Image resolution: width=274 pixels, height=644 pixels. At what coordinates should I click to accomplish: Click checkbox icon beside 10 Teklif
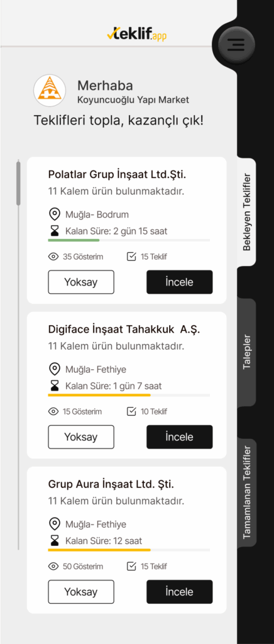coord(131,411)
